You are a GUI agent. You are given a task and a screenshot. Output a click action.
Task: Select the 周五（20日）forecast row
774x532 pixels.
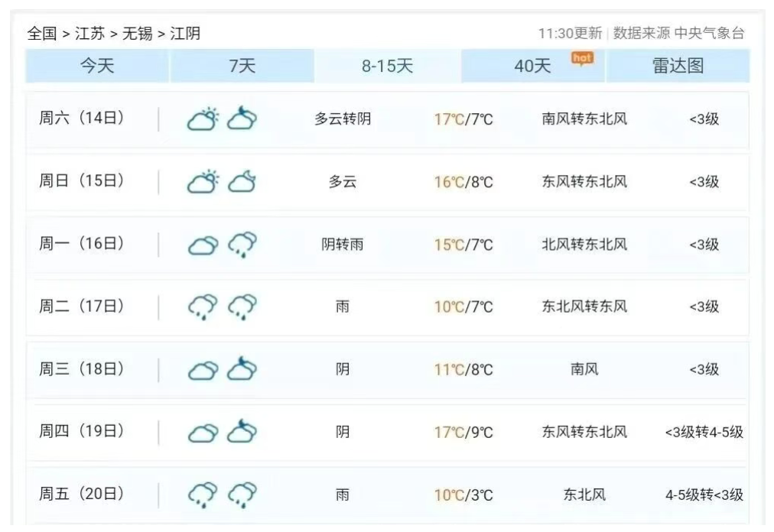pos(387,495)
